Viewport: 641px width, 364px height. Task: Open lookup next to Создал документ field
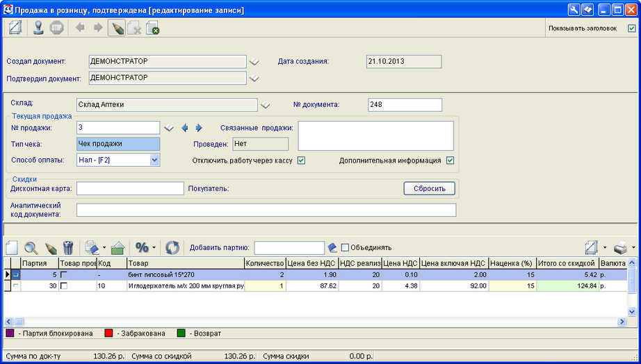254,62
